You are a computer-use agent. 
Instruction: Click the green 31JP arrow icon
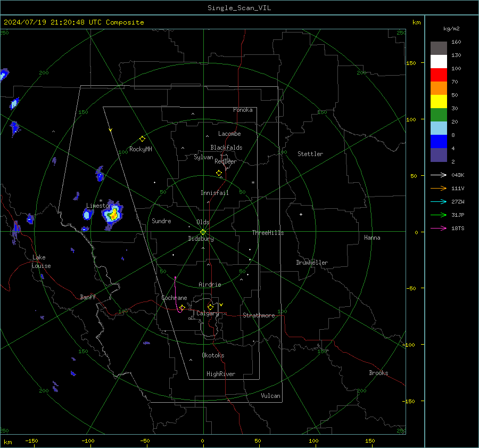tap(439, 215)
